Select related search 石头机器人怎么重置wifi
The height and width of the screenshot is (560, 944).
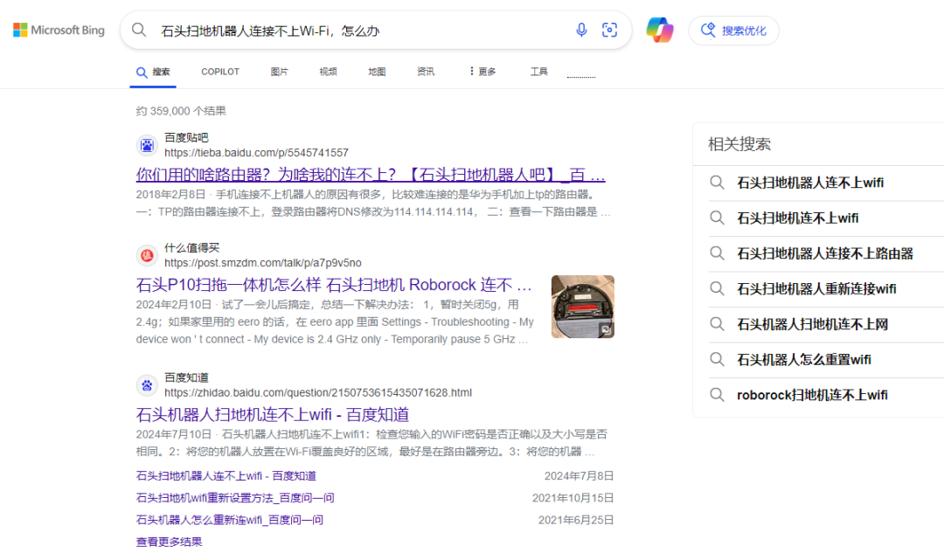point(804,360)
